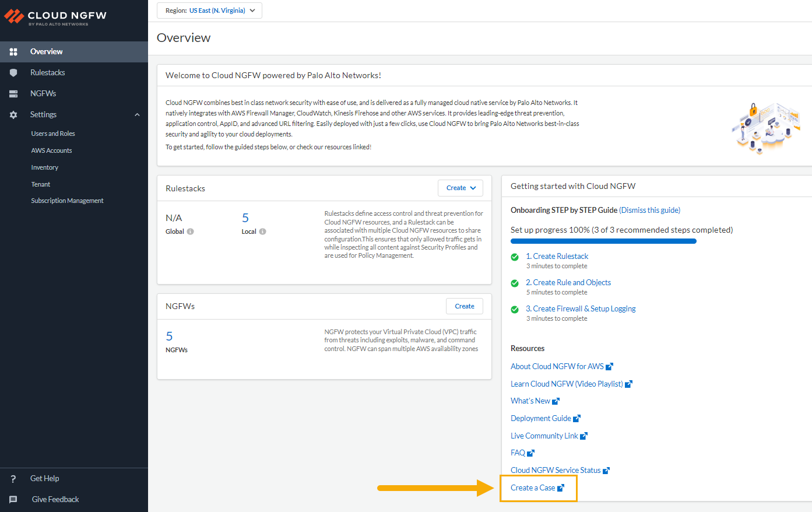Click the Get Help question mark icon

(13, 479)
